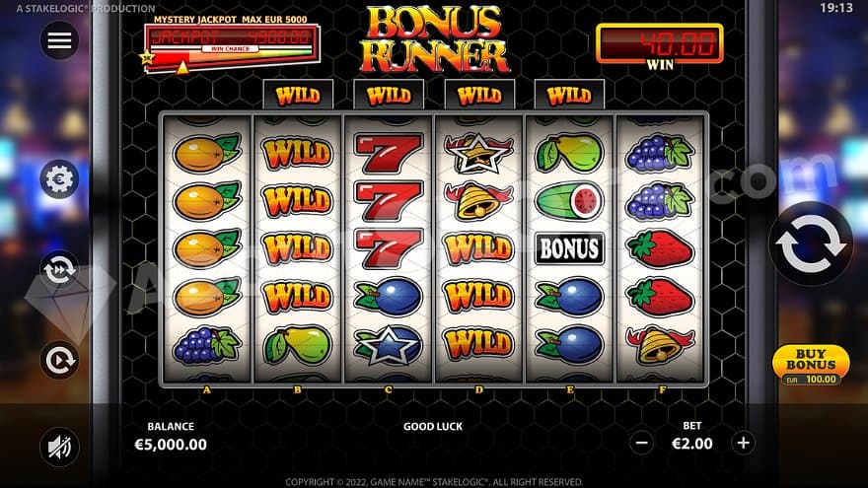Click the blue star symbol on reel C
The width and height of the screenshot is (868, 488).
388,346
